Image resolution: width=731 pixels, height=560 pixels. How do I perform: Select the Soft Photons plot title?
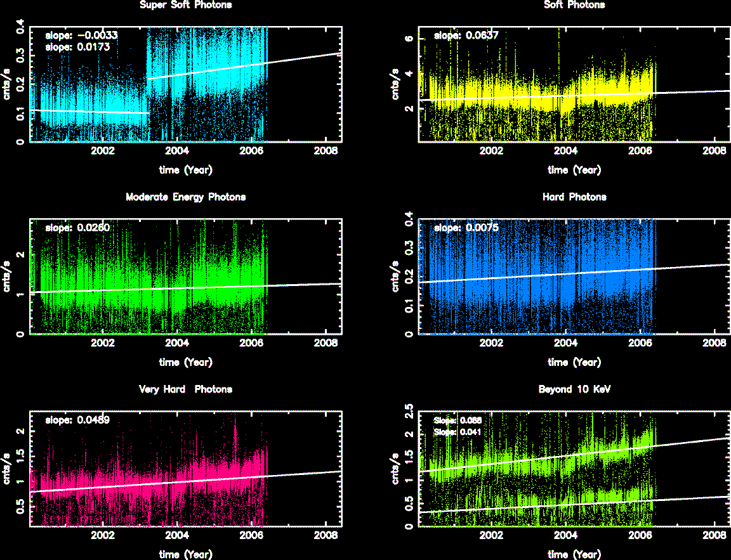(x=574, y=5)
